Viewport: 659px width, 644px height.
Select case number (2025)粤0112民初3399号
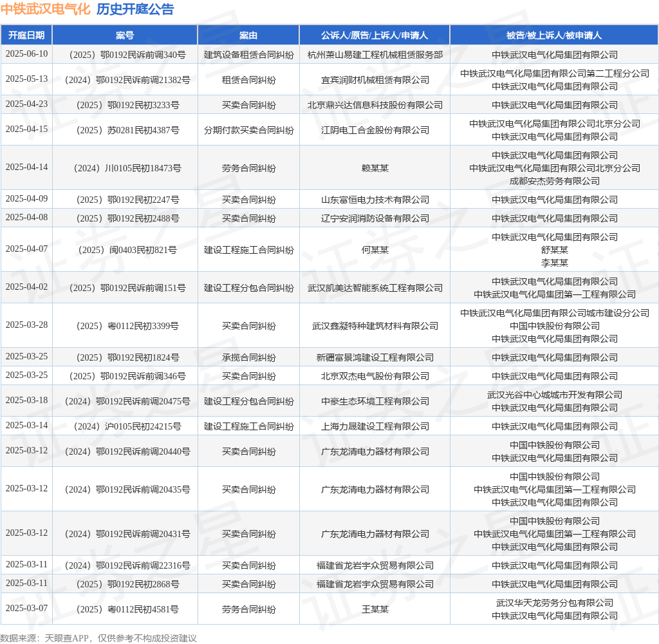point(125,326)
